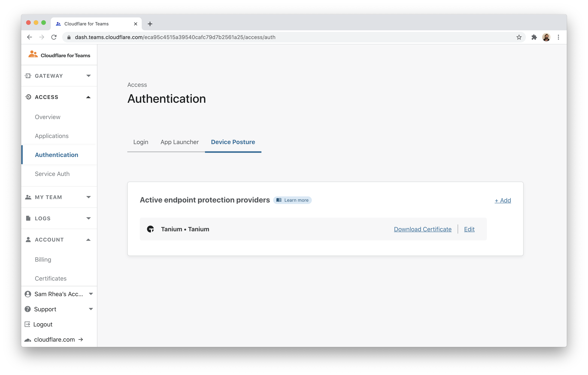Click the Chrome profile avatar picture

click(546, 37)
